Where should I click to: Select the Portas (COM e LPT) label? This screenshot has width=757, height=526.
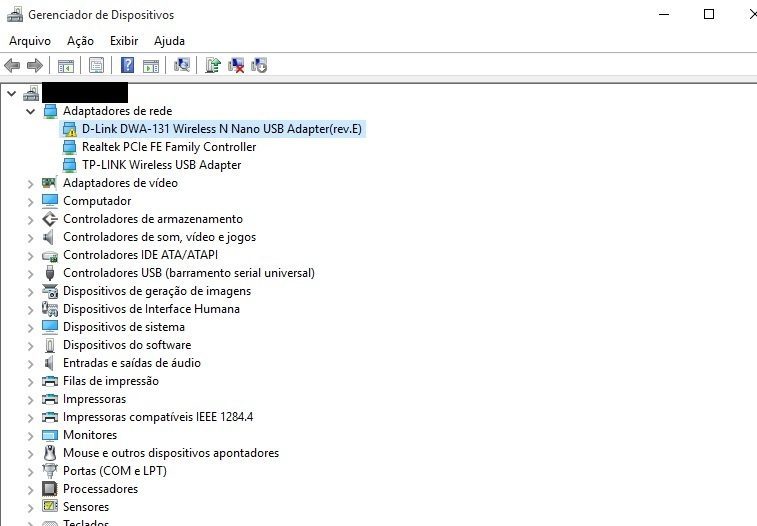[115, 471]
